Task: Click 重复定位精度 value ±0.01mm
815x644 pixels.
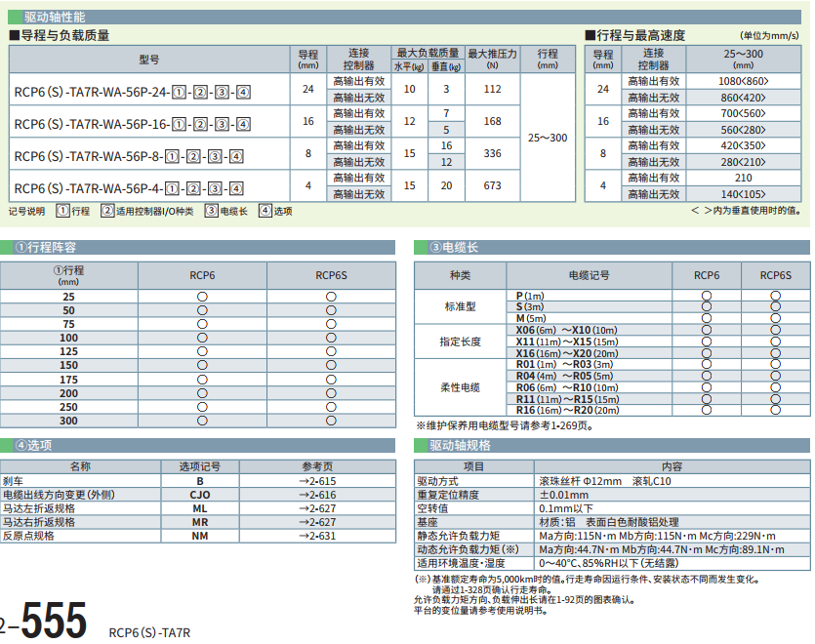Action: [563, 495]
